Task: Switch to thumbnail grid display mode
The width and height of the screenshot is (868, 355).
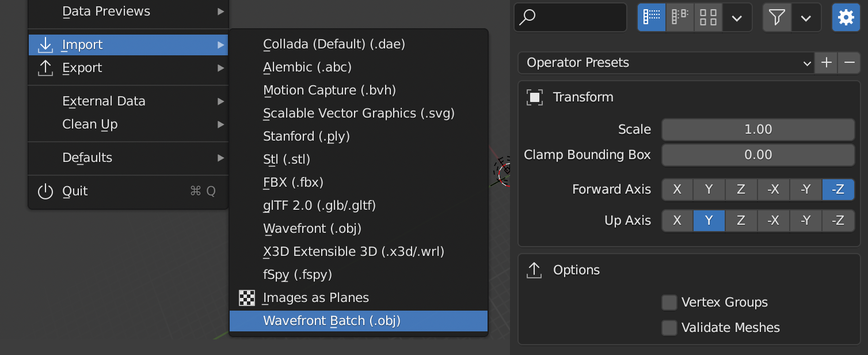Action: point(707,17)
